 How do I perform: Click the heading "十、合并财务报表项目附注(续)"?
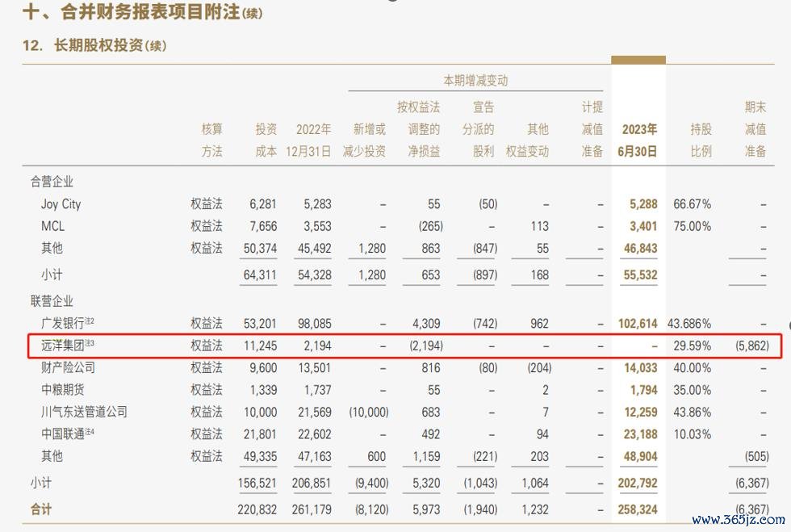click(142, 11)
